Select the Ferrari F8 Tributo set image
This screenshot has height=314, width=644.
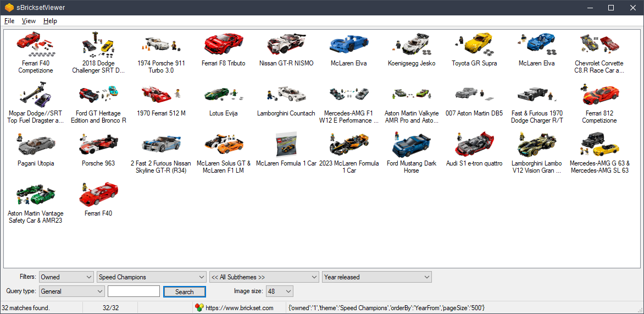click(x=223, y=44)
